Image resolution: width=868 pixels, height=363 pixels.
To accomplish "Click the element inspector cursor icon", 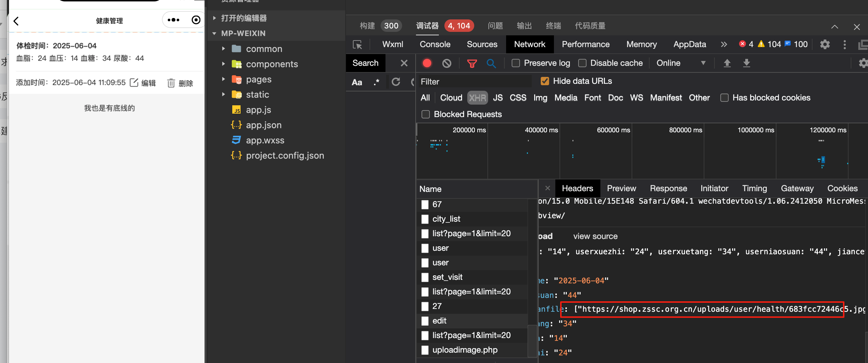I will (357, 45).
